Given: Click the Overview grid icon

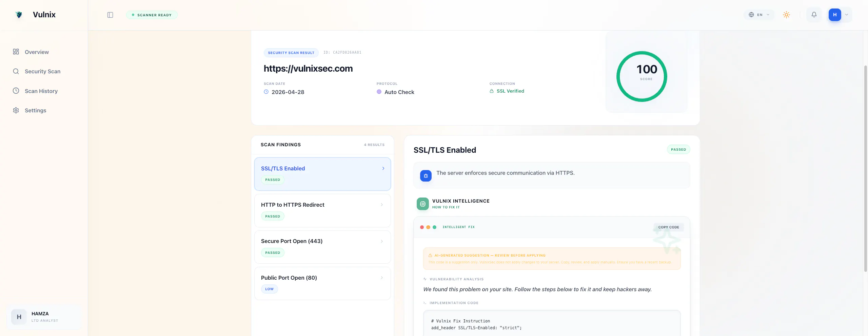Looking at the screenshot, I should [16, 52].
